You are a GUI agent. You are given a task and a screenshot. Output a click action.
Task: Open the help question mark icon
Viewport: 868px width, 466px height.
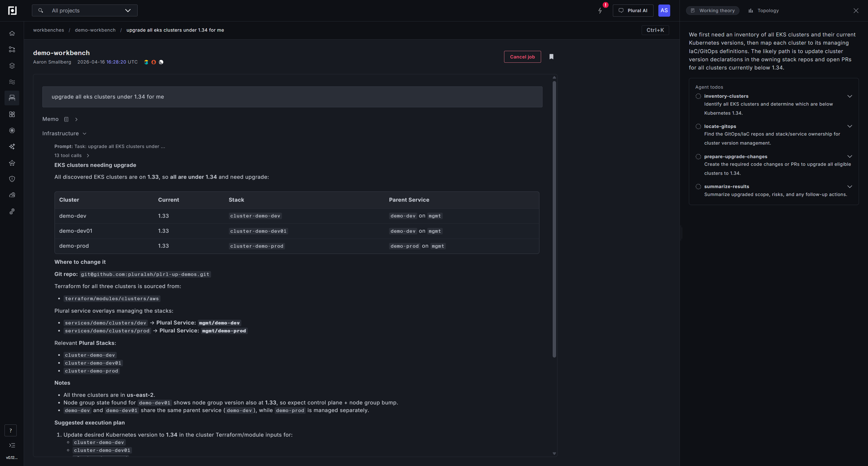click(10, 430)
